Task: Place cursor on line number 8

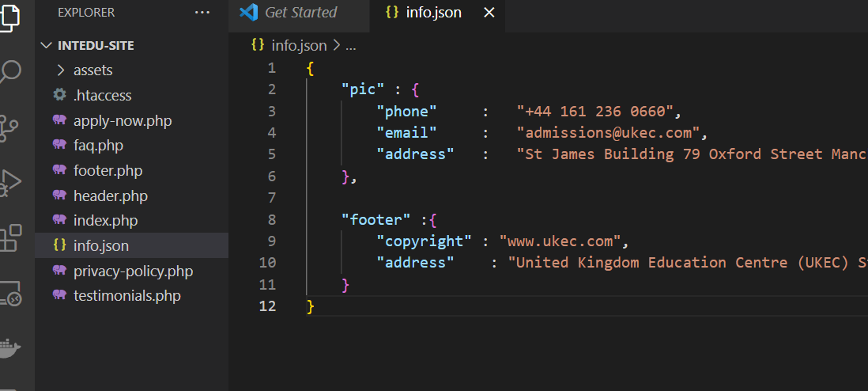Action: pyautogui.click(x=272, y=219)
